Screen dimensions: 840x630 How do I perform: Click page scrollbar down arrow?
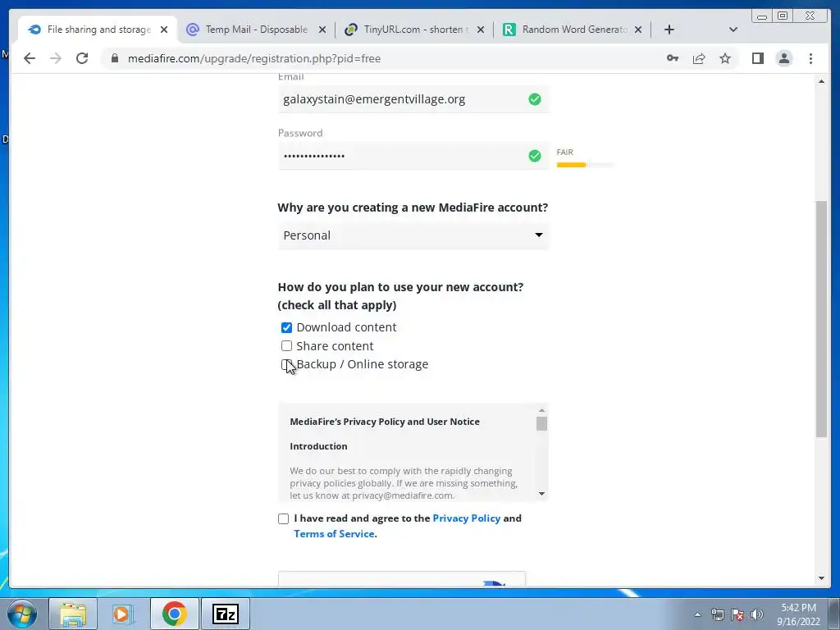[821, 578]
